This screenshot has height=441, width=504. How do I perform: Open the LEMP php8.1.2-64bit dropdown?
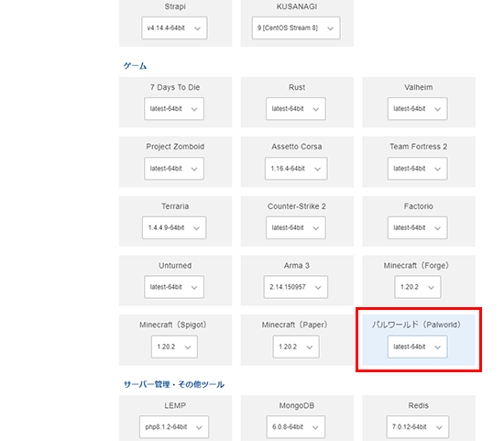[x=174, y=427]
